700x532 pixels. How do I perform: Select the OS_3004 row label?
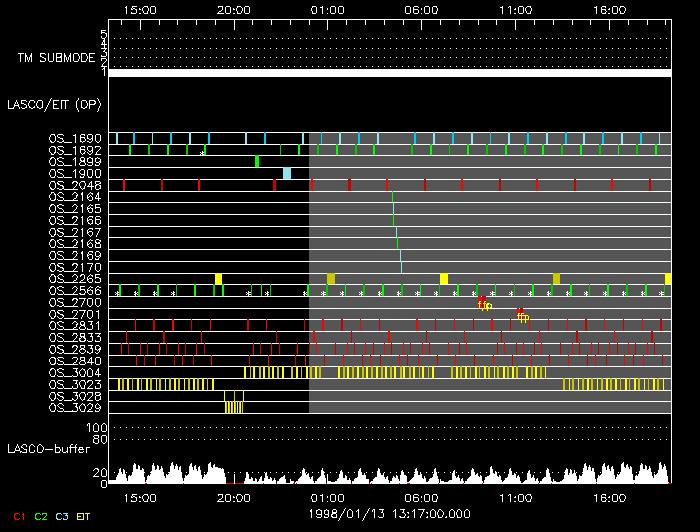[75, 372]
